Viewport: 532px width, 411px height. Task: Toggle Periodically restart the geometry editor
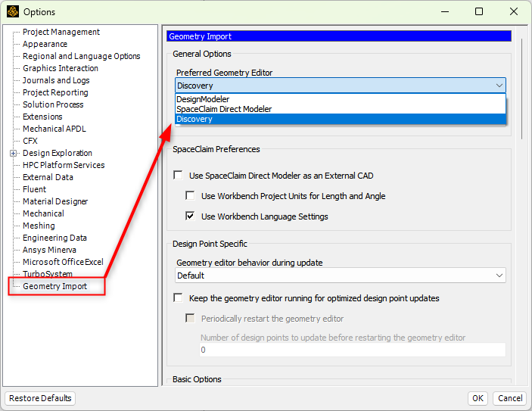pyautogui.click(x=190, y=318)
